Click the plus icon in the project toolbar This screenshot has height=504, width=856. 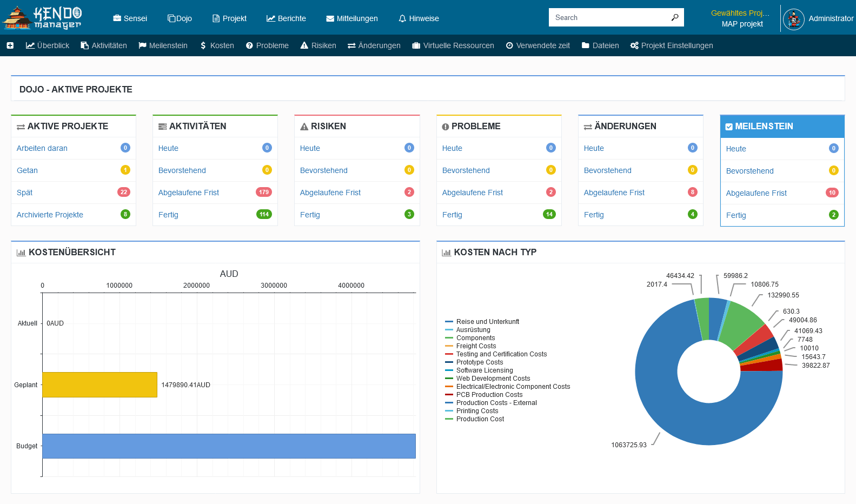[x=10, y=45]
